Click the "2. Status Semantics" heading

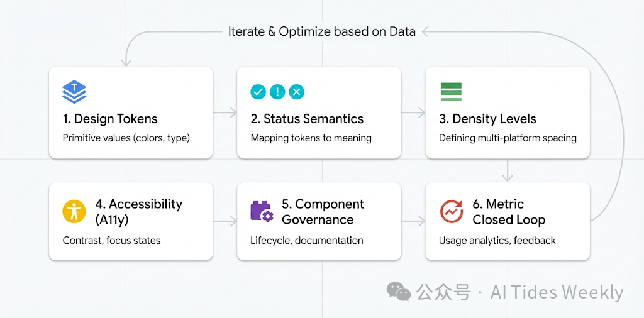[307, 119]
